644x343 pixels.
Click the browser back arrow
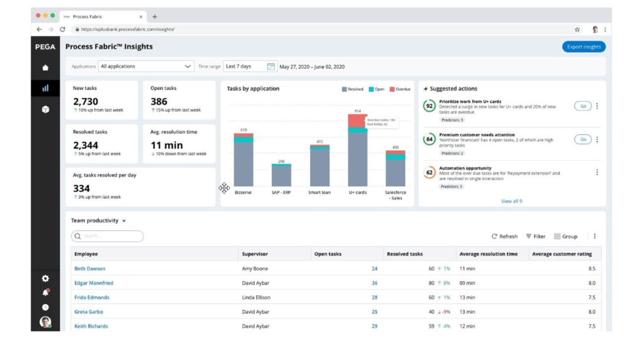pyautogui.click(x=39, y=30)
